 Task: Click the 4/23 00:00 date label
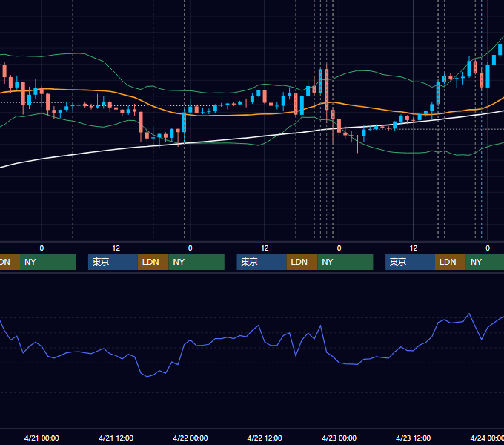pos(339,438)
